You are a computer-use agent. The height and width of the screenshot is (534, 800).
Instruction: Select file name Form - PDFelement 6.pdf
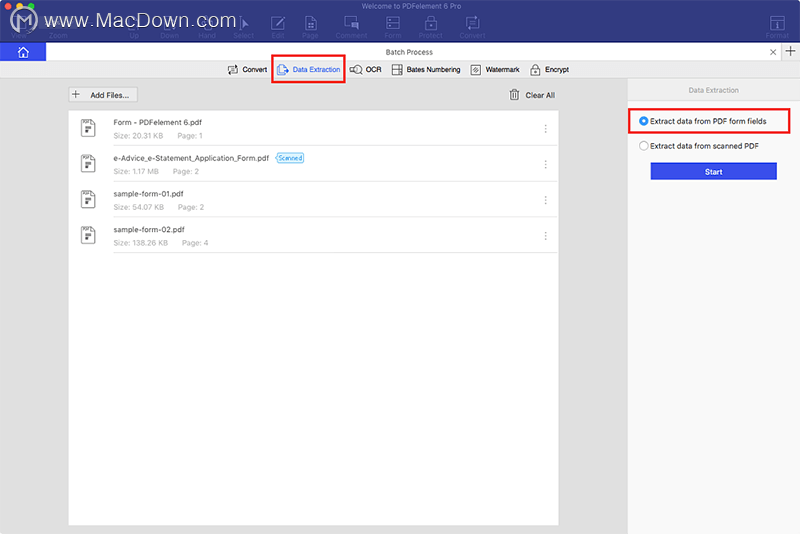point(158,122)
